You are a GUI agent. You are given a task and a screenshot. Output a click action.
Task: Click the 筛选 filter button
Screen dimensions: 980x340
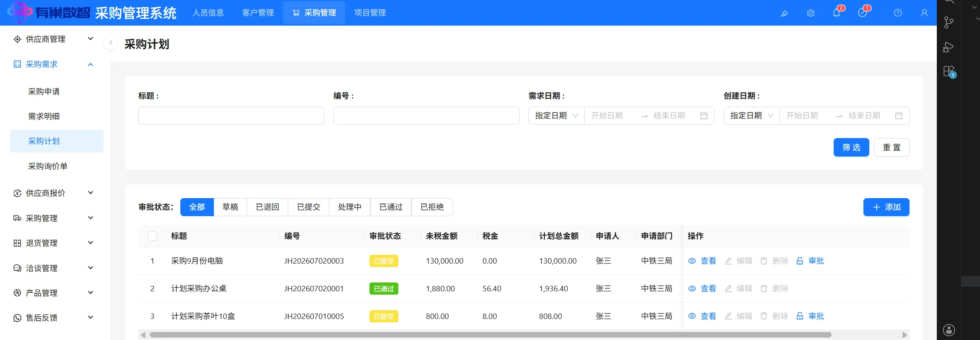[851, 147]
